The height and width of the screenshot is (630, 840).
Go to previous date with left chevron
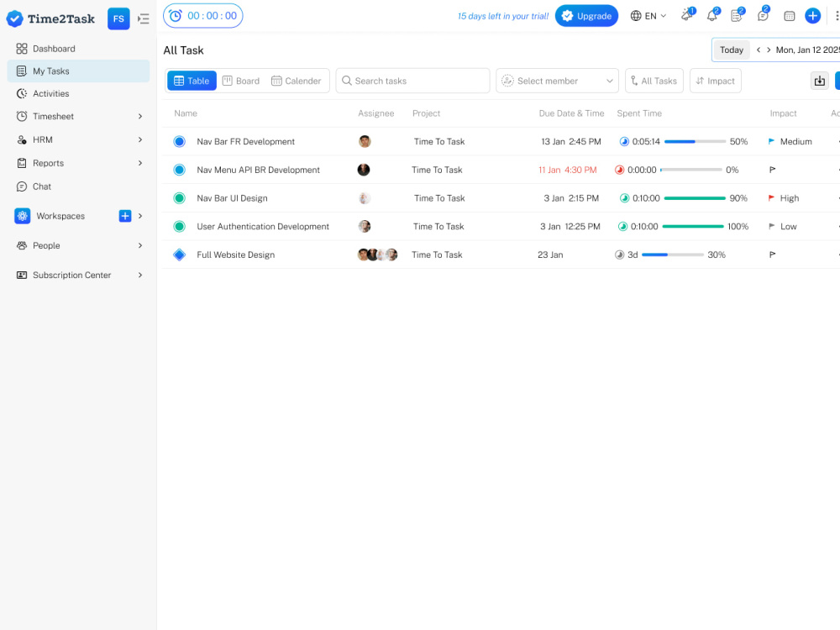(759, 50)
